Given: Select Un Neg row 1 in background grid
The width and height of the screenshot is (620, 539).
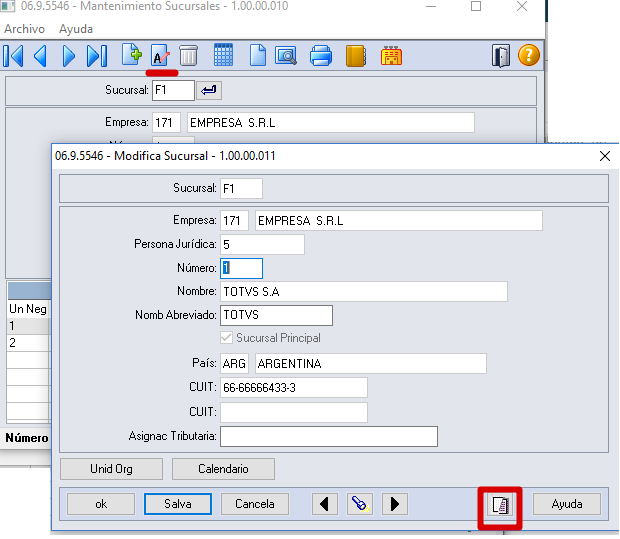Looking at the screenshot, I should coord(28,326).
